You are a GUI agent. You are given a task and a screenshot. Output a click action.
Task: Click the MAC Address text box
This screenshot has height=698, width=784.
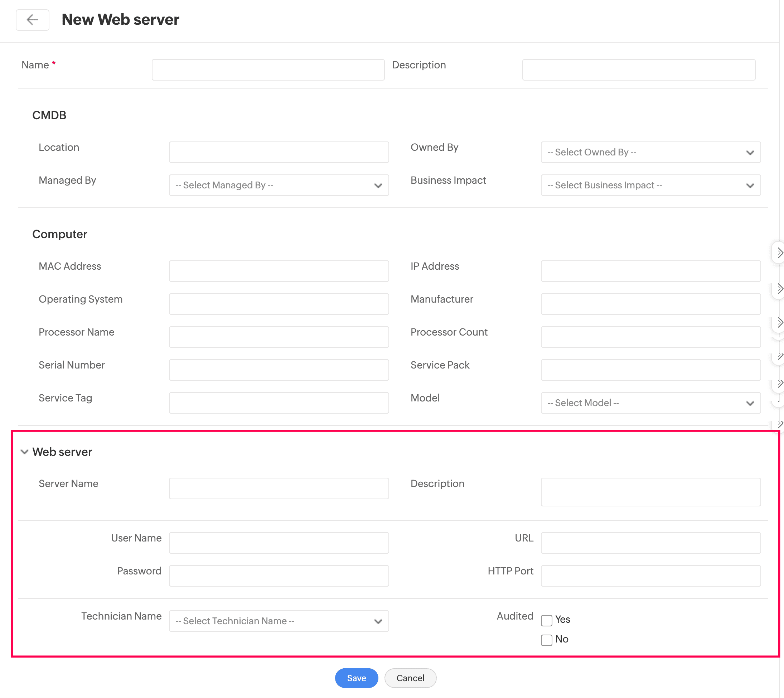(279, 271)
